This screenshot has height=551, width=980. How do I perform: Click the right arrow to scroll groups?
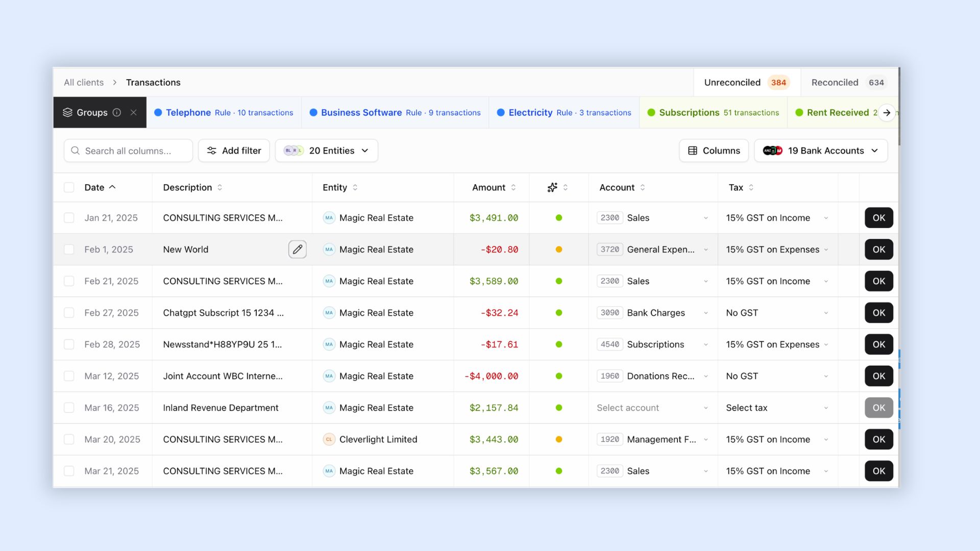(x=887, y=113)
